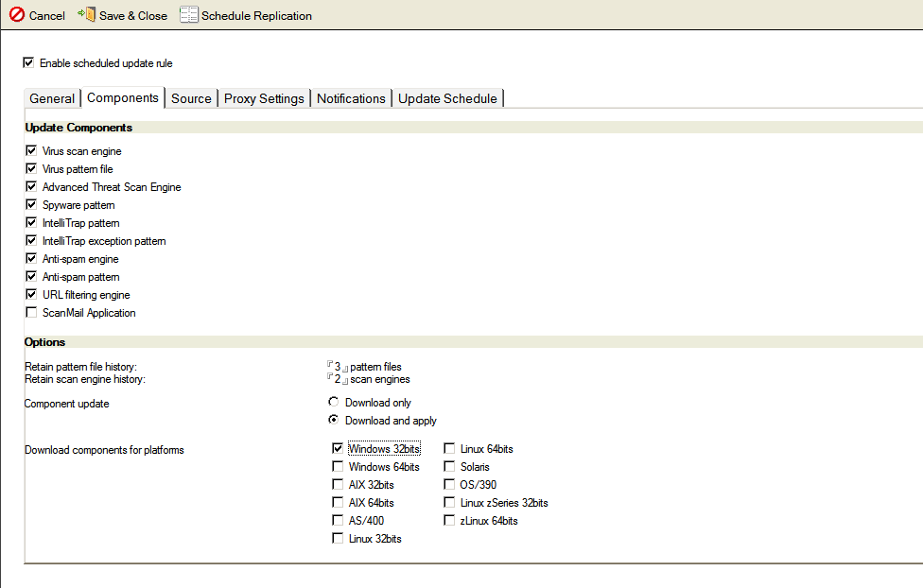The image size is (923, 588).
Task: Tick the Solaris platform checkbox
Action: (449, 467)
